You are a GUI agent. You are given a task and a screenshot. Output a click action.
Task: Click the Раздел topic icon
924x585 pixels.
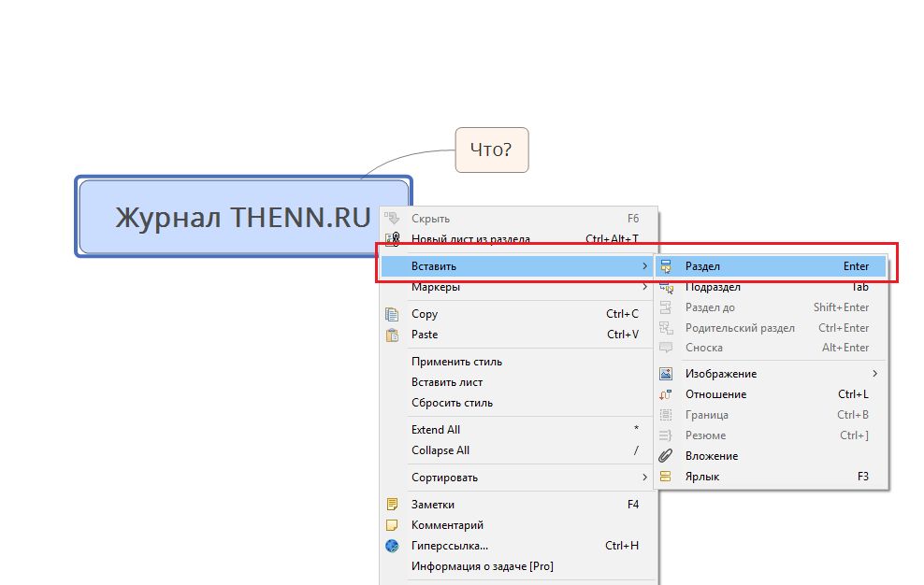(666, 266)
